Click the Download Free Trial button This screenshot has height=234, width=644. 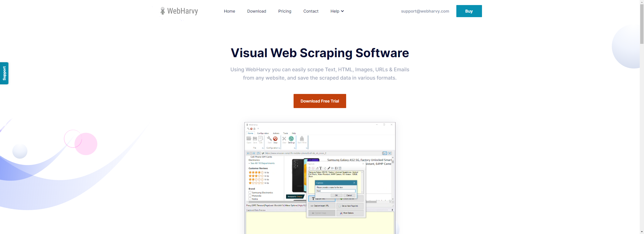[x=320, y=101]
